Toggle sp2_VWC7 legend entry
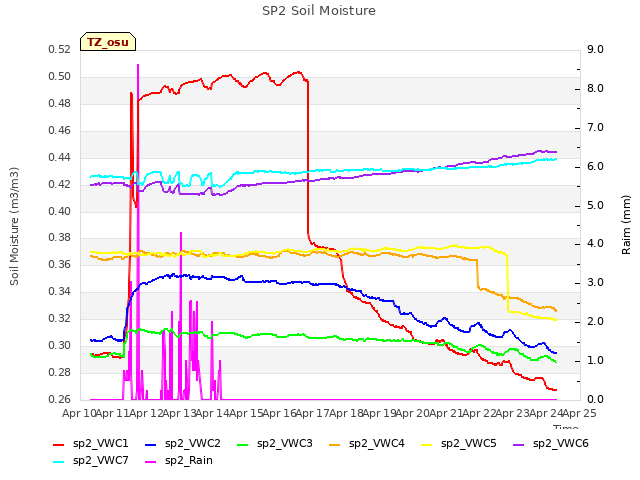This screenshot has width=640, height=480. pos(91,460)
